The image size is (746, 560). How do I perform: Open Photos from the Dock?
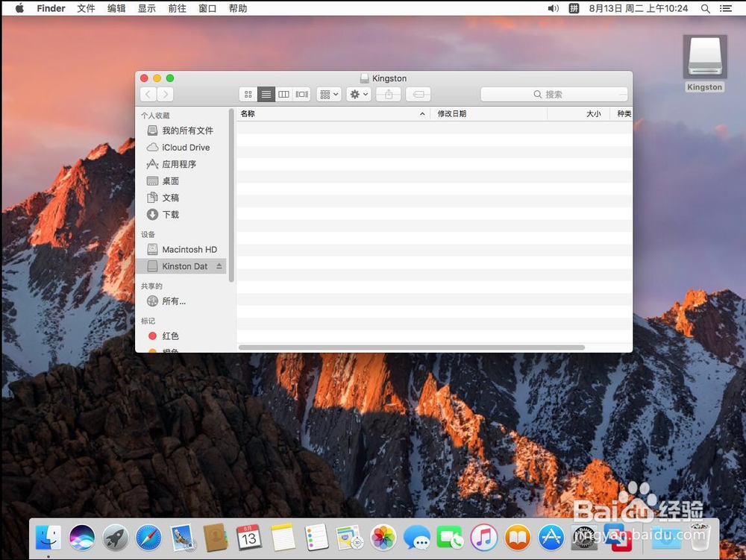pos(383,538)
